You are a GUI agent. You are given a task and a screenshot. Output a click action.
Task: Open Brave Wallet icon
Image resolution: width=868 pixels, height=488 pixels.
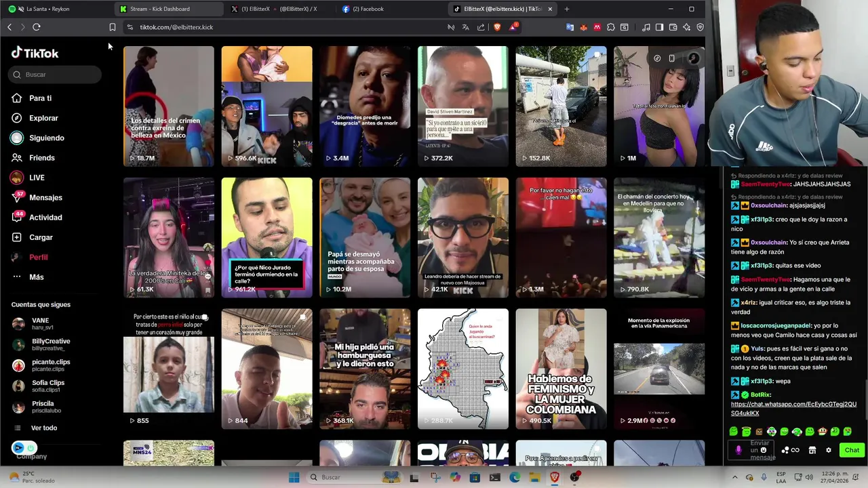point(673,27)
